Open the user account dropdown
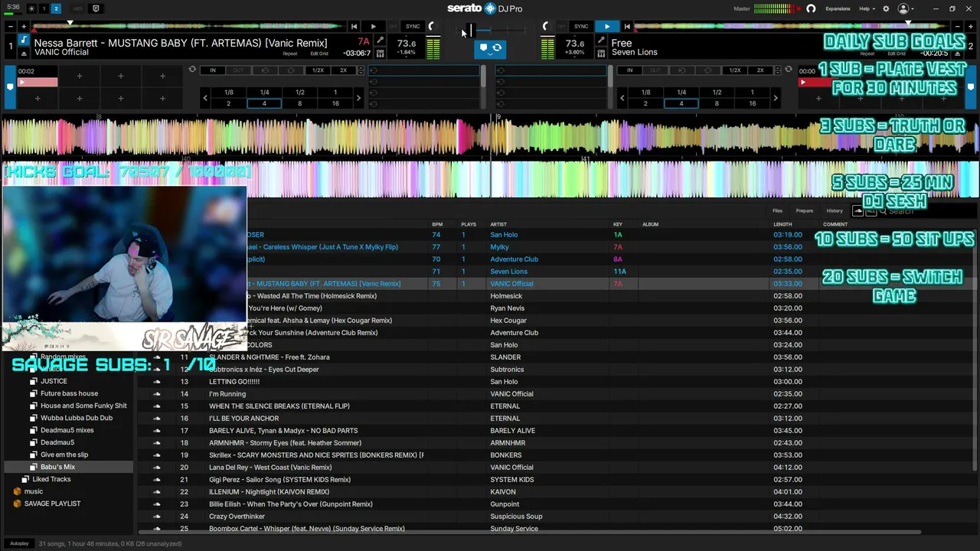 click(906, 8)
